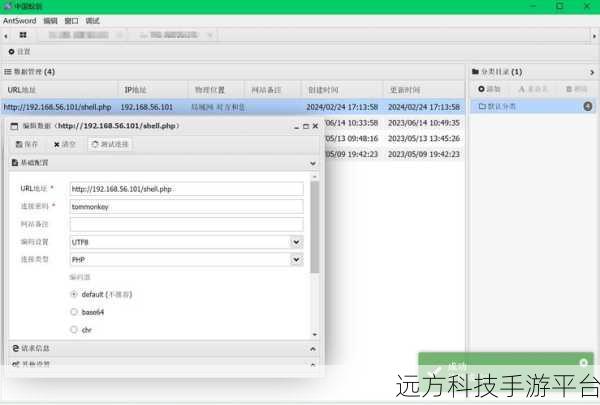Viewport: 600px width, 405px height.
Task: Click the 请求信息 section icon
Action: [x=15, y=348]
